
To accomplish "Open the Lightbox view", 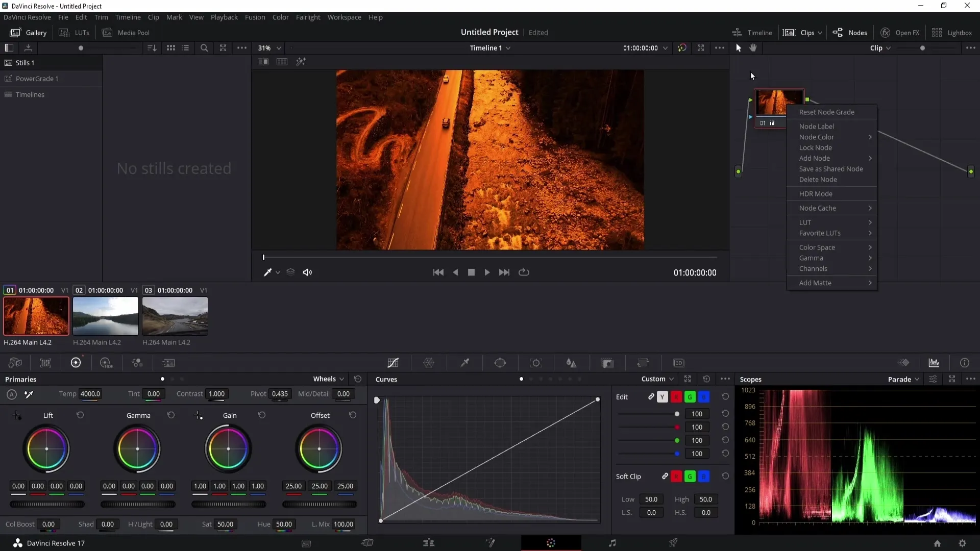I will (951, 33).
